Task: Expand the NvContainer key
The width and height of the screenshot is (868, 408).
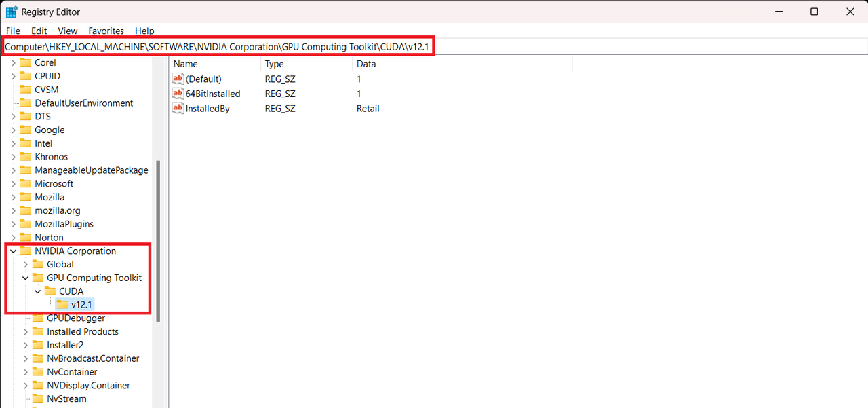Action: point(26,372)
